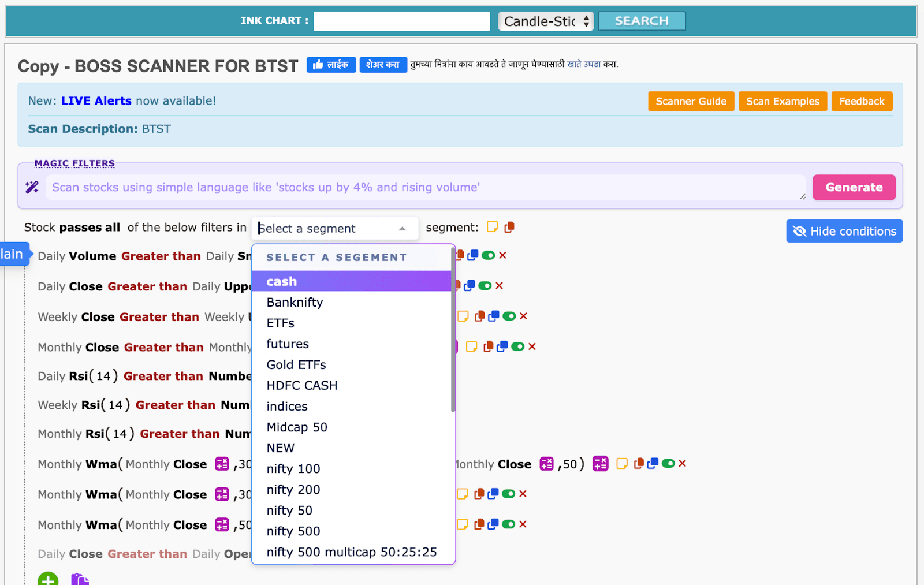This screenshot has height=585, width=924.
Task: Open the Scanner Guide
Action: pos(691,101)
